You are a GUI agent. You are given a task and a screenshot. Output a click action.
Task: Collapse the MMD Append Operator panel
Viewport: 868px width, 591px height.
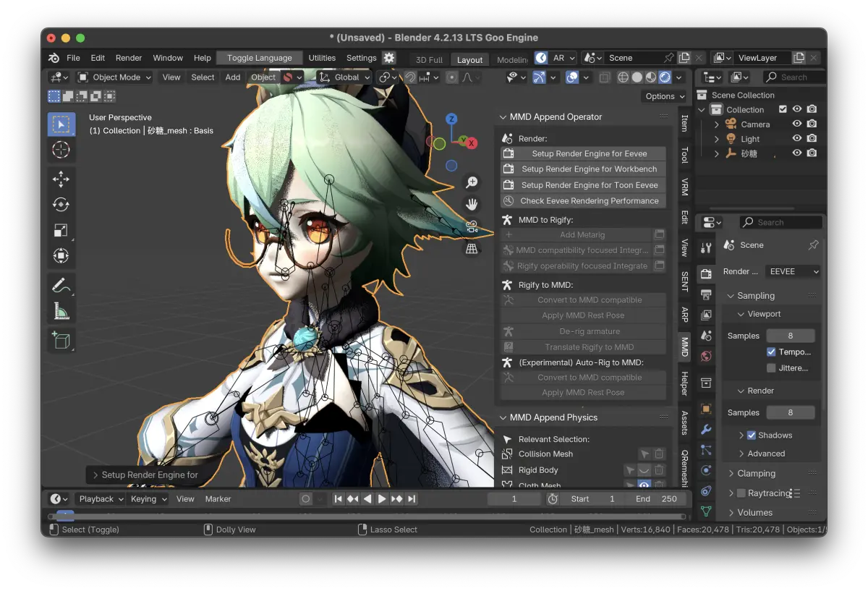(x=503, y=116)
